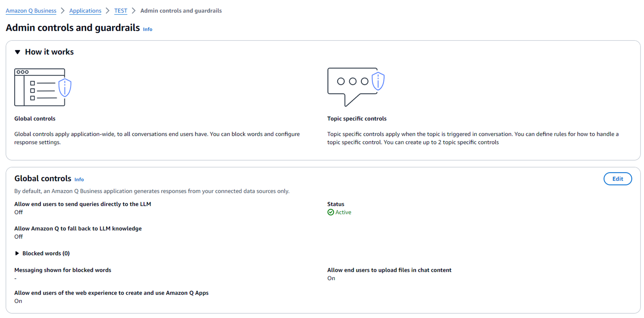Viewport: 644px width, 318px height.
Task: Open the Amazon Q Business breadcrumb link
Action: pyautogui.click(x=31, y=11)
